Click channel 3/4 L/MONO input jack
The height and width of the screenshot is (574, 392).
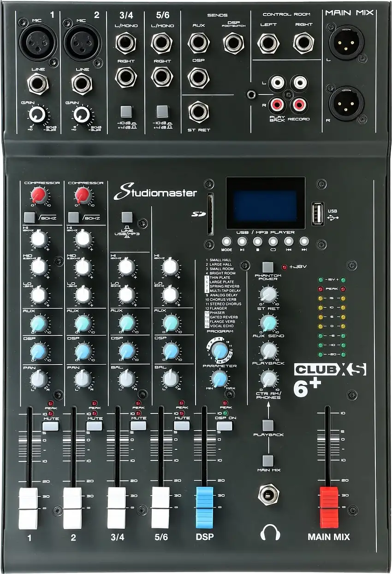coord(126,43)
